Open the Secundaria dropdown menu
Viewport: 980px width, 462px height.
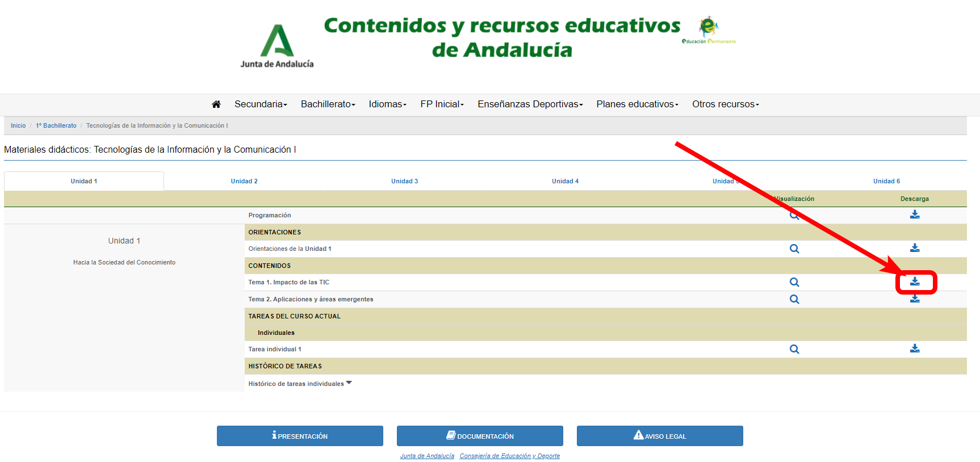pos(261,104)
